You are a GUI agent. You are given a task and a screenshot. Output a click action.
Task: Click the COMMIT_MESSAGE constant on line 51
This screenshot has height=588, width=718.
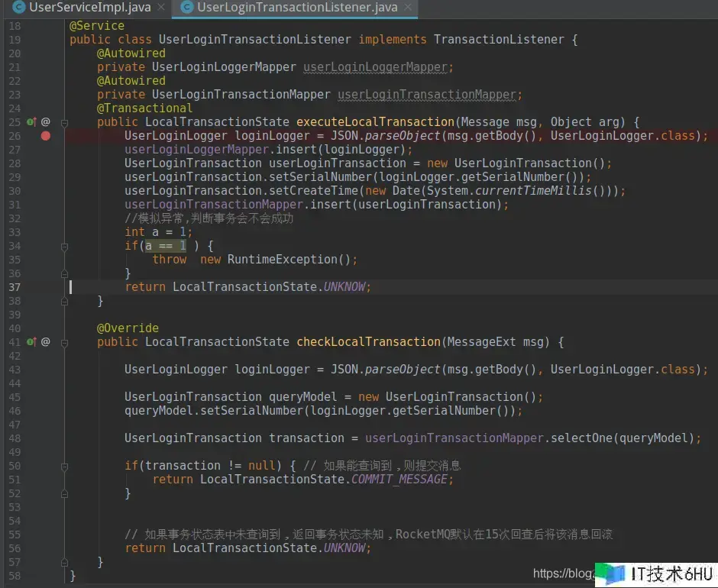pyautogui.click(x=399, y=480)
